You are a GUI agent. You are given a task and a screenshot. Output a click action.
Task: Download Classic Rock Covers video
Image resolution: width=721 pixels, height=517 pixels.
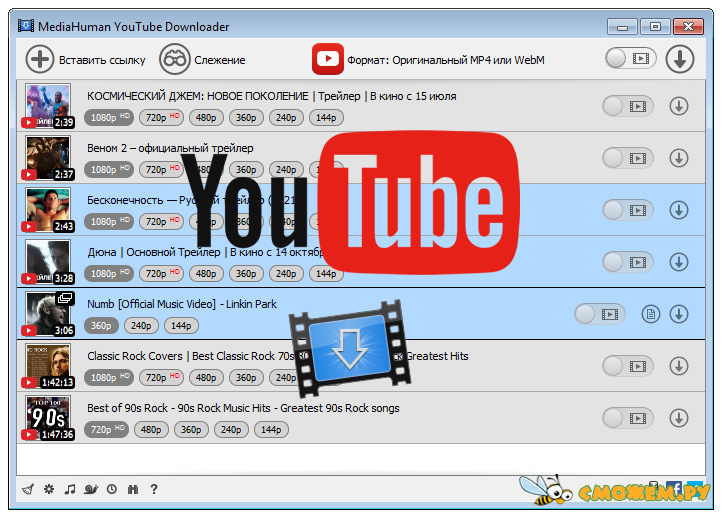coord(679,366)
